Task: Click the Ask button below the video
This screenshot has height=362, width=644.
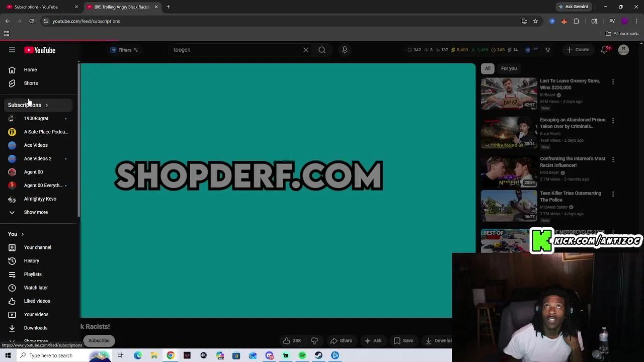Action: click(x=373, y=340)
